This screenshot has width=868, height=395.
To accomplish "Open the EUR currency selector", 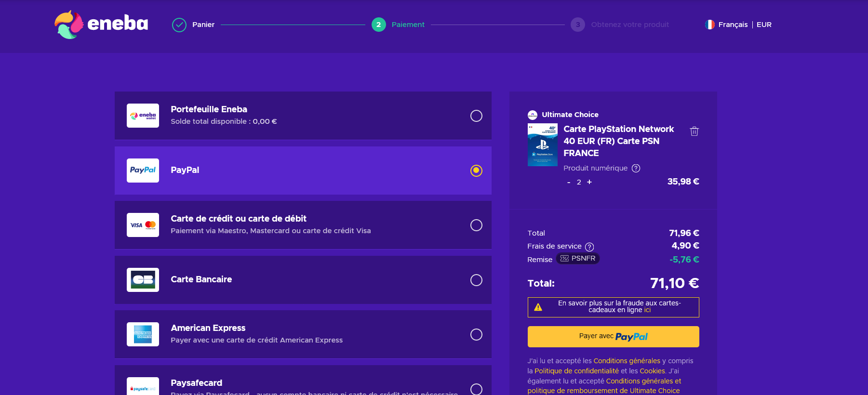I will coord(764,25).
